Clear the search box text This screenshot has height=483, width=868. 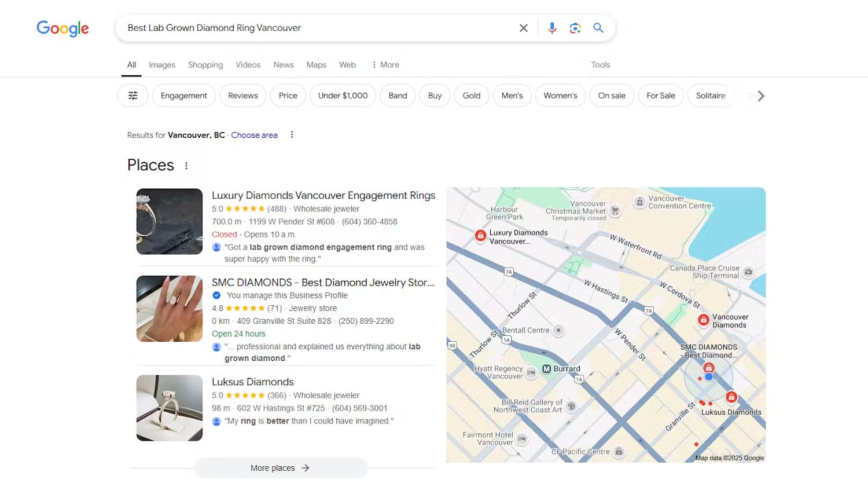coord(523,28)
